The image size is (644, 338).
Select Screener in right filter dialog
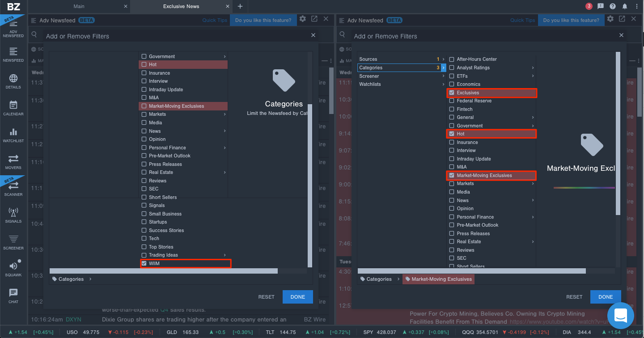402,76
